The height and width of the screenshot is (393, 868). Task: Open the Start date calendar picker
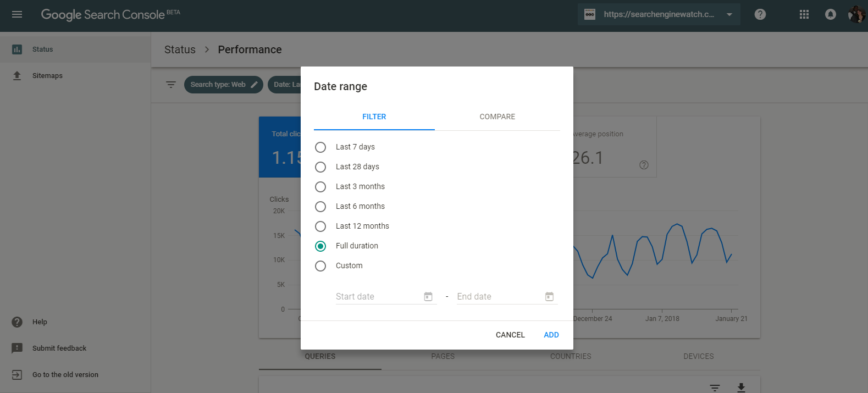coord(428,296)
